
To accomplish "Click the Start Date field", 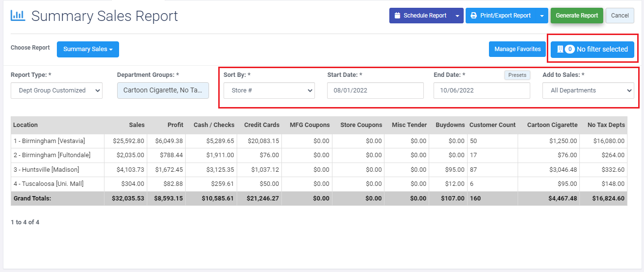I will 375,91.
